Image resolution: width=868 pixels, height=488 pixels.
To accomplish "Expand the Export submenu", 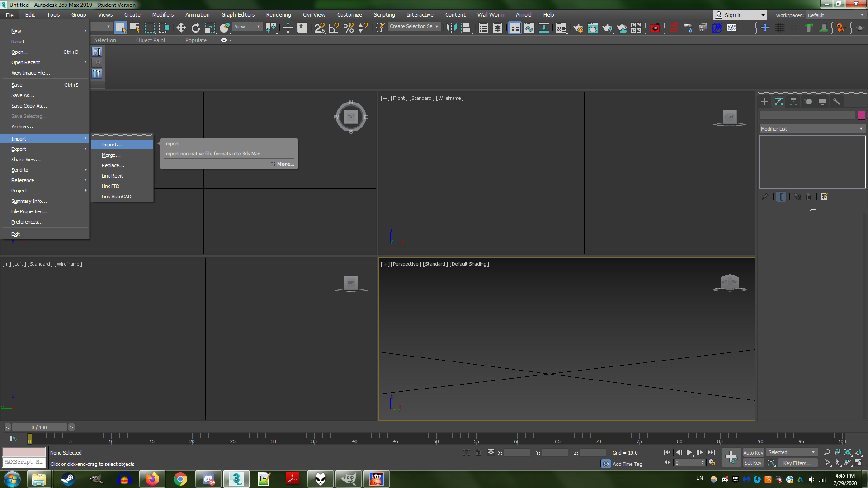I will pos(45,149).
